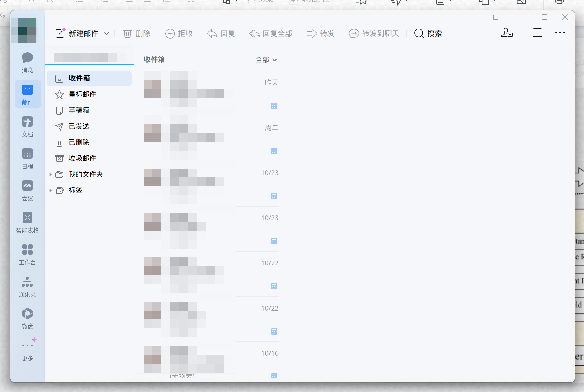Click the 回复 reply toolbar button
584x392 pixels.
tap(221, 33)
